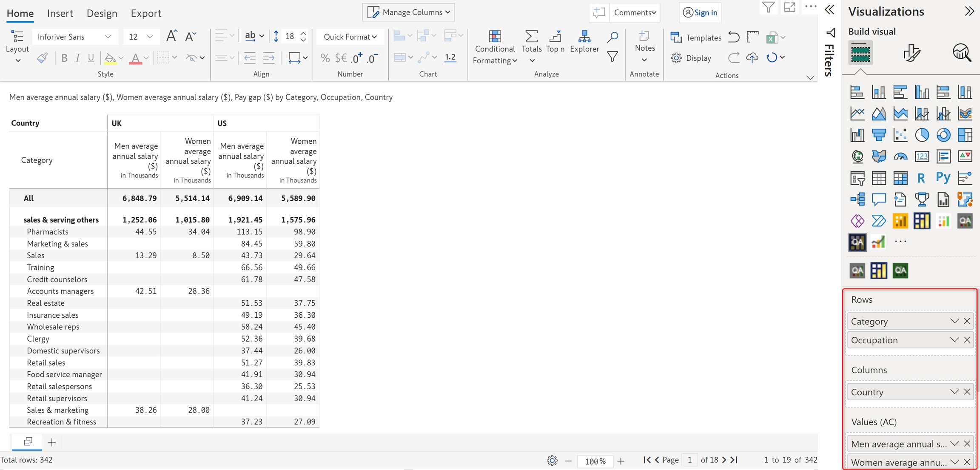Viewport: 980px width, 470px height.
Task: Toggle bold formatting
Action: click(64, 58)
